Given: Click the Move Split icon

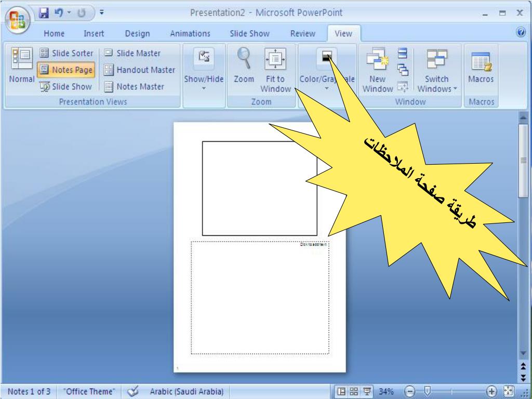Looking at the screenshot, I should (x=403, y=87).
